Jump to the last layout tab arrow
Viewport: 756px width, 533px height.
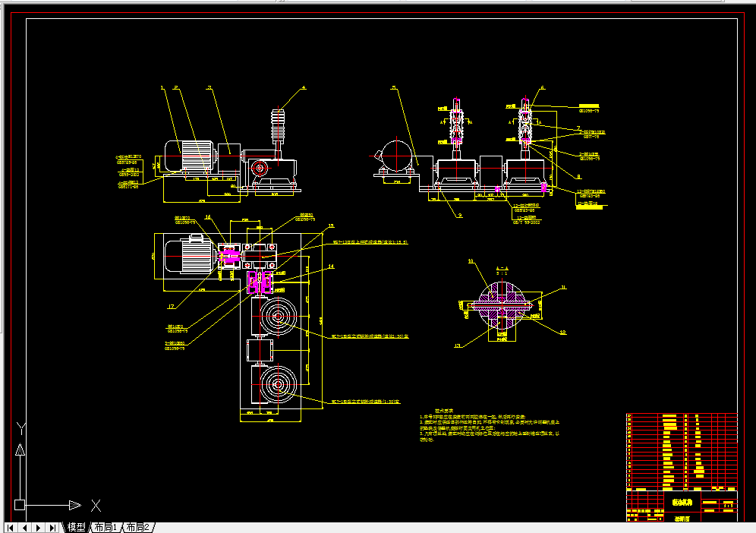tap(53, 528)
